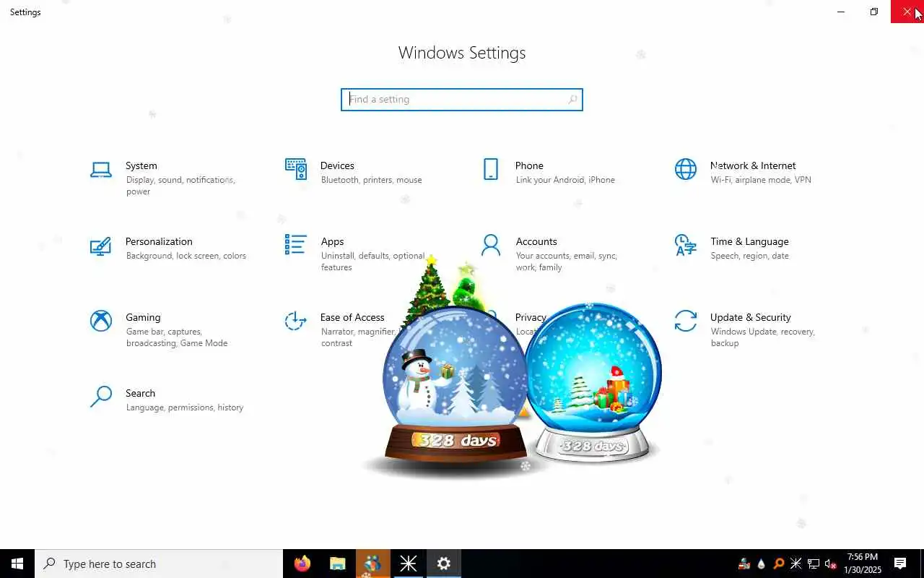The image size is (924, 578).
Task: Open File Explorer from the taskbar
Action: point(337,564)
